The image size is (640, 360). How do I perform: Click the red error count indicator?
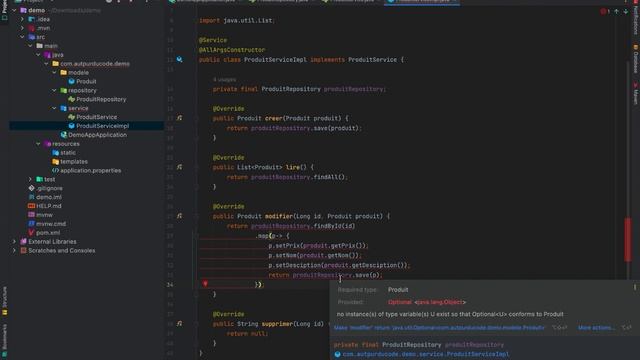(605, 12)
